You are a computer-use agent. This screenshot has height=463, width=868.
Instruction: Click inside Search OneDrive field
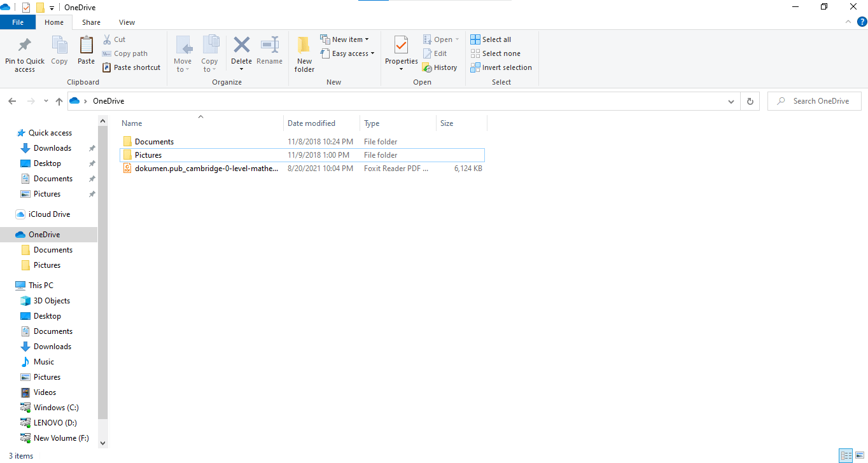pos(815,101)
